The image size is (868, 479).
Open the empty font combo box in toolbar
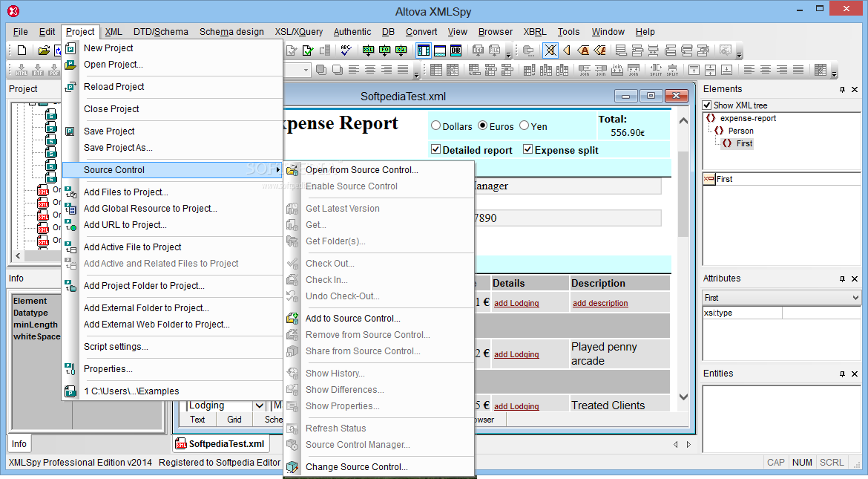tap(306, 70)
